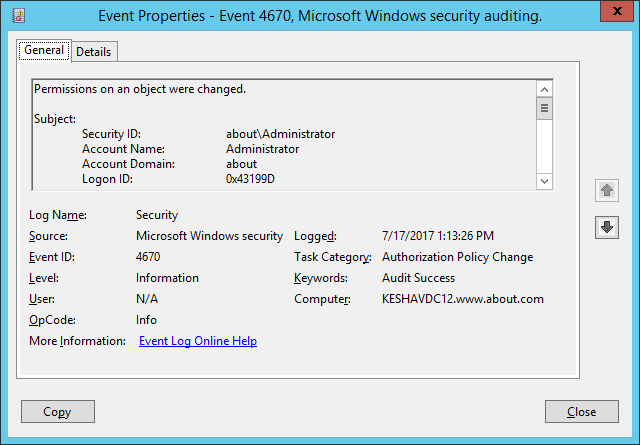The width and height of the screenshot is (640, 445).
Task: Close the dialog with red X button
Action: click(x=617, y=11)
